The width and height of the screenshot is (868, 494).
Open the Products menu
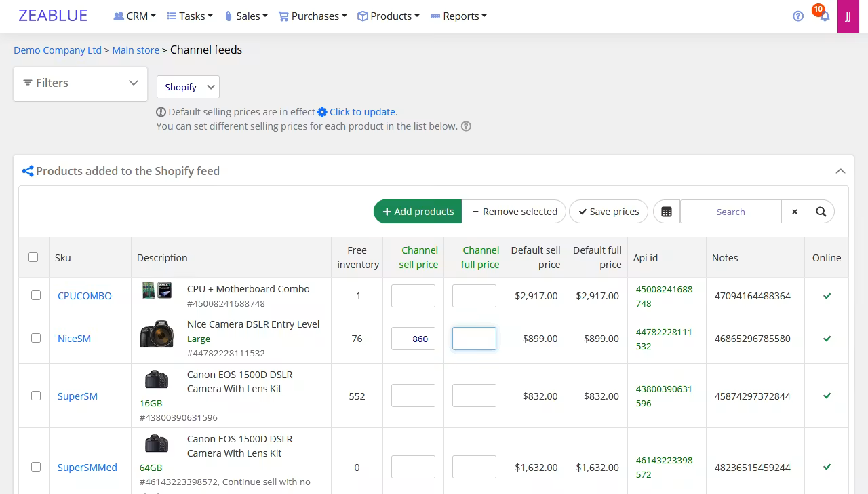tap(389, 16)
